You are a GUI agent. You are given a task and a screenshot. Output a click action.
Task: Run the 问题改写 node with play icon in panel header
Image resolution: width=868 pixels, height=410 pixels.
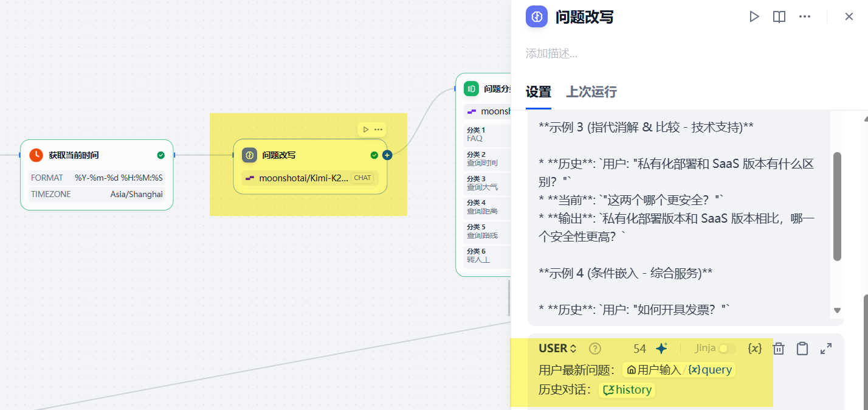coord(754,16)
